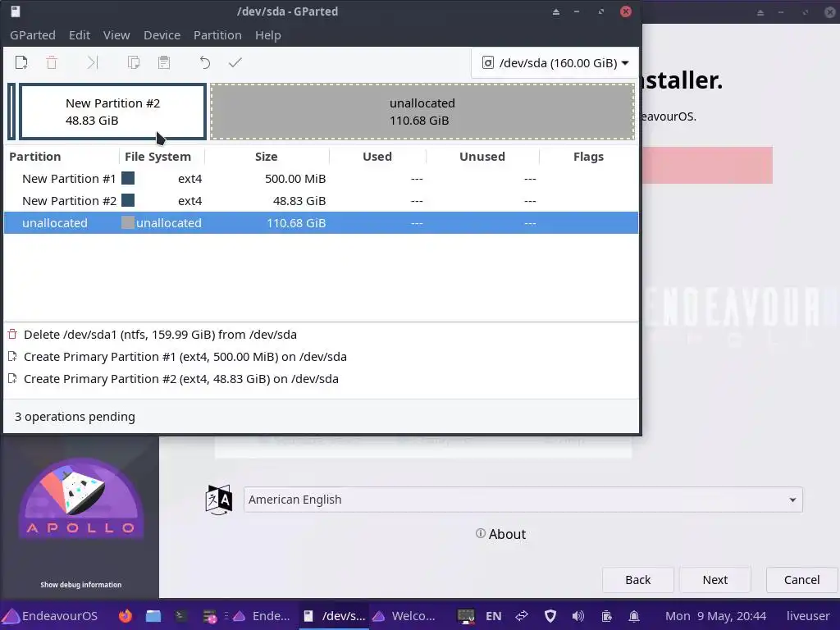This screenshot has width=840, height=630.
Task: Click the Back button in the installer
Action: tap(637, 580)
